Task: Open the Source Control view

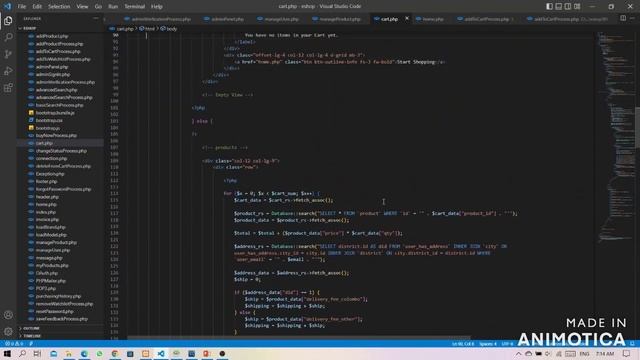Action: (8, 54)
